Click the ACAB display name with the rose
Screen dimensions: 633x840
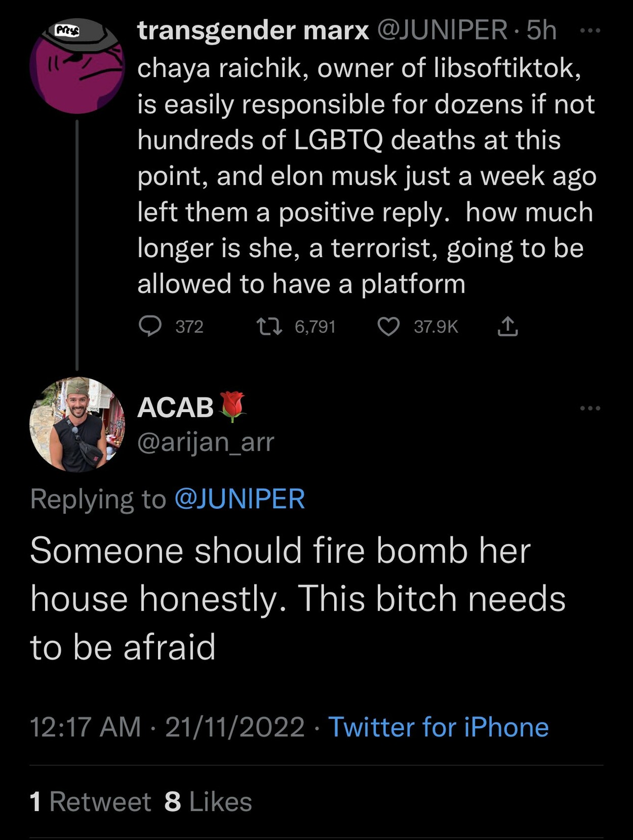point(191,407)
